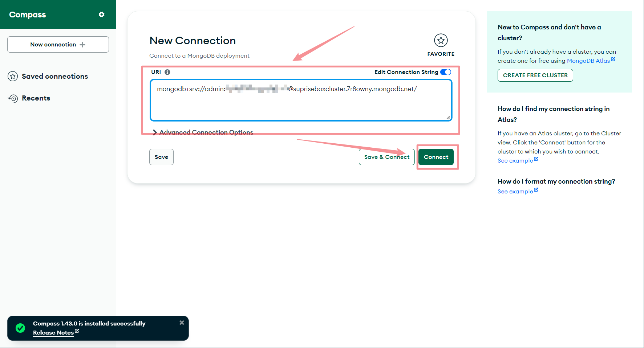Click 'How do I format my connection string?' heading

click(x=556, y=181)
